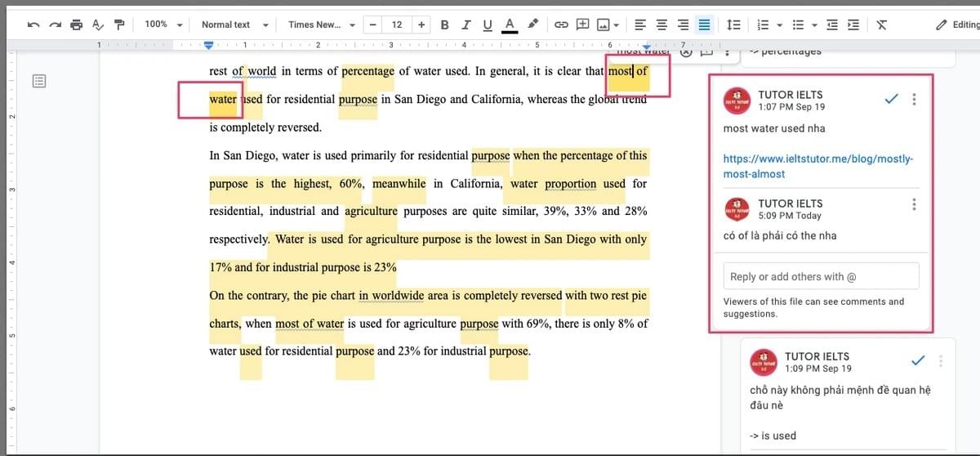Redo the last action
This screenshot has height=456, width=980.
coord(56,25)
